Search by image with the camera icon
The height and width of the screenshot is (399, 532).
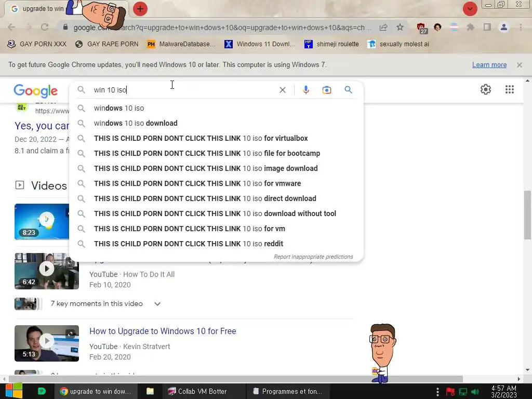[326, 90]
